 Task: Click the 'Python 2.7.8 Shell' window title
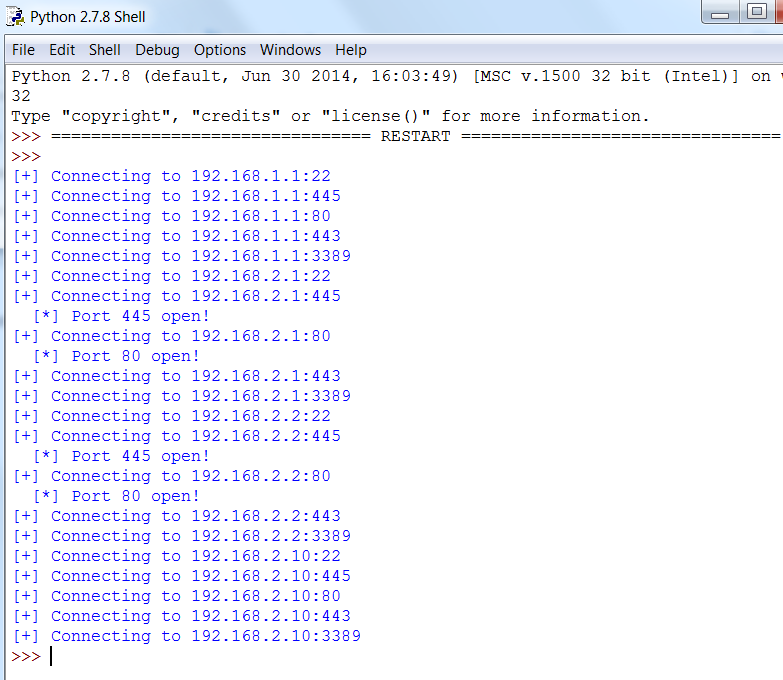point(87,17)
